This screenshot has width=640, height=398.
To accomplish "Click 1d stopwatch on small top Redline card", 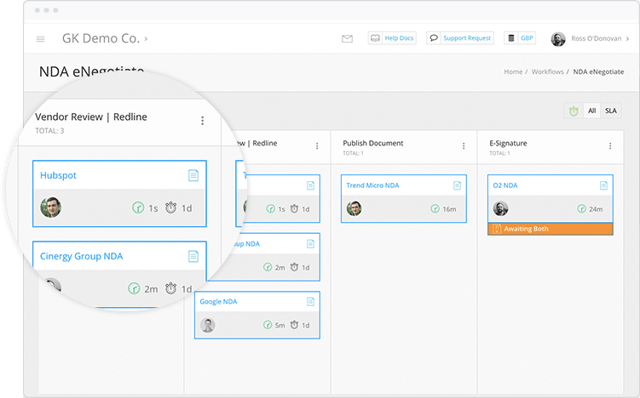I will tap(294, 209).
